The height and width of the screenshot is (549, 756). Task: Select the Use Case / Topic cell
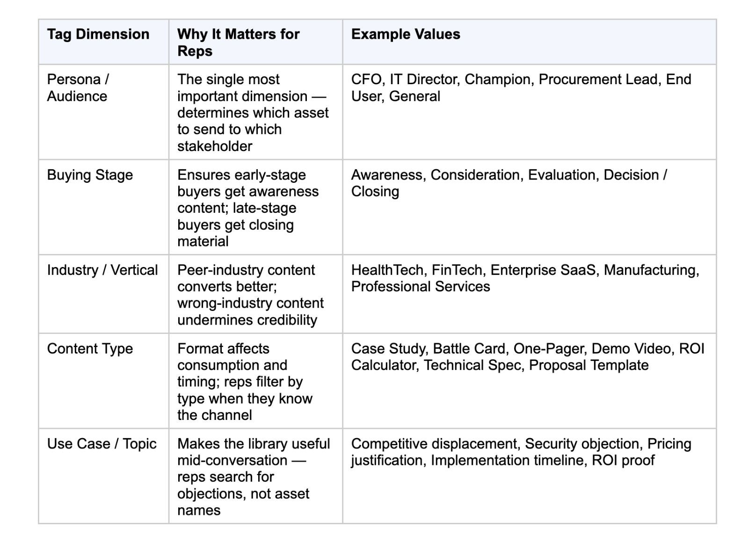click(x=103, y=476)
